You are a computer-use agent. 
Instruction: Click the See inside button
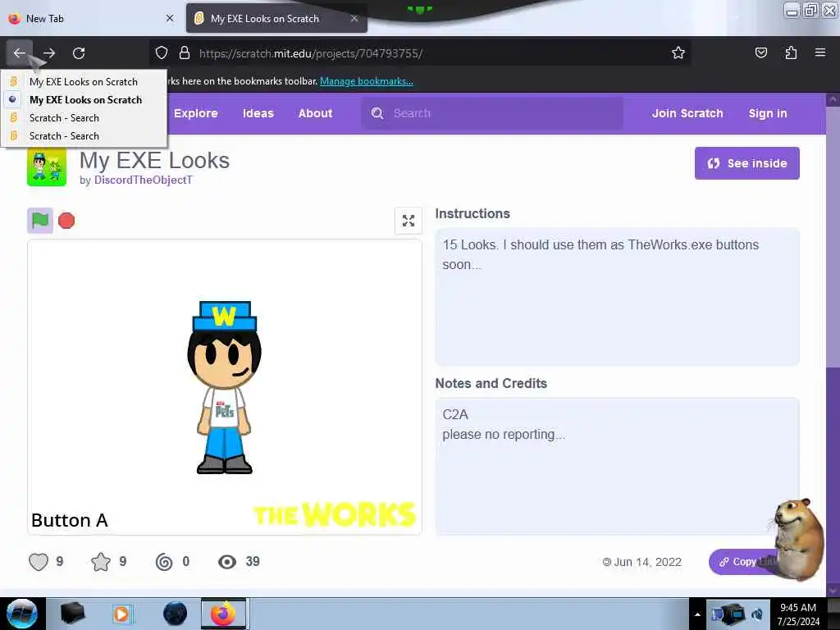[x=746, y=163]
